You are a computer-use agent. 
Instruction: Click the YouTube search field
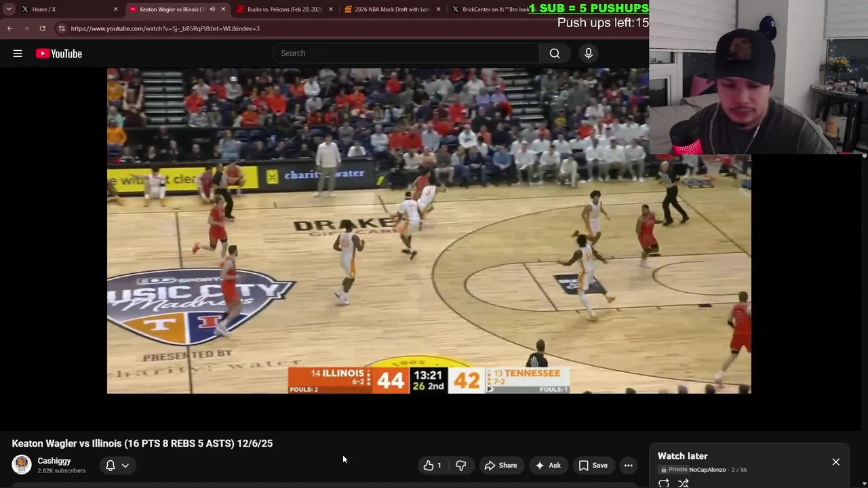tap(406, 53)
